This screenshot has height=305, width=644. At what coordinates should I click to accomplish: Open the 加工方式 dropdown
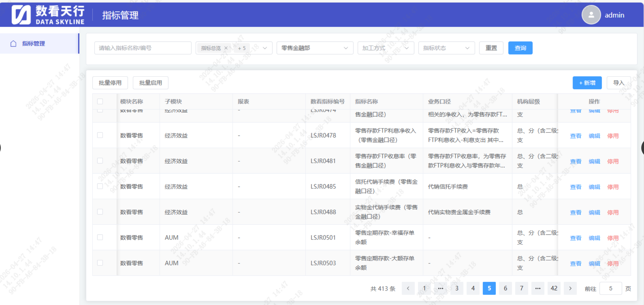386,48
